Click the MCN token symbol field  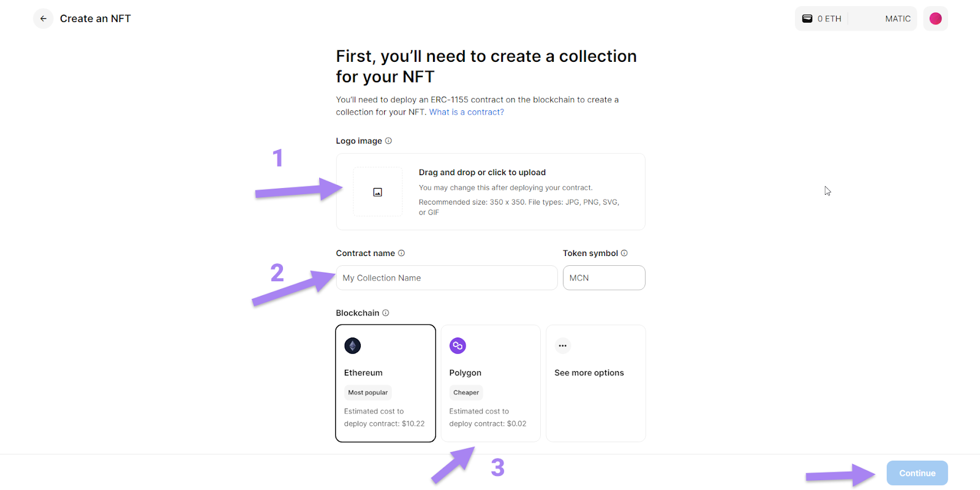pos(603,277)
